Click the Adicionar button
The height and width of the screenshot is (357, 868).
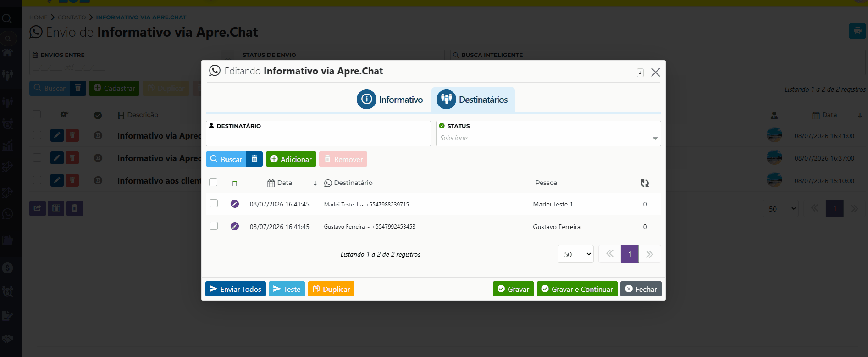point(291,159)
